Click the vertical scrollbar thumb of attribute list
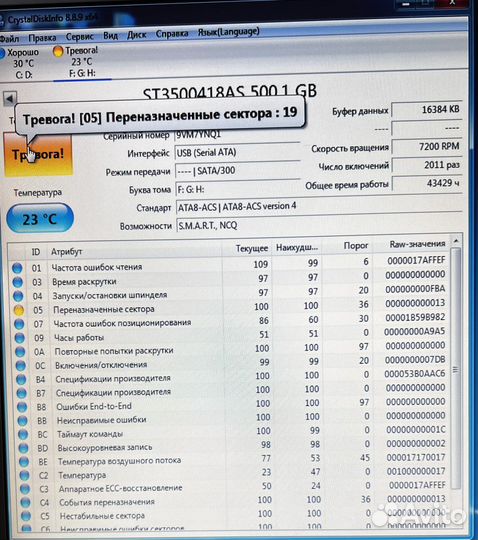This screenshot has width=478, height=540. coord(456,367)
